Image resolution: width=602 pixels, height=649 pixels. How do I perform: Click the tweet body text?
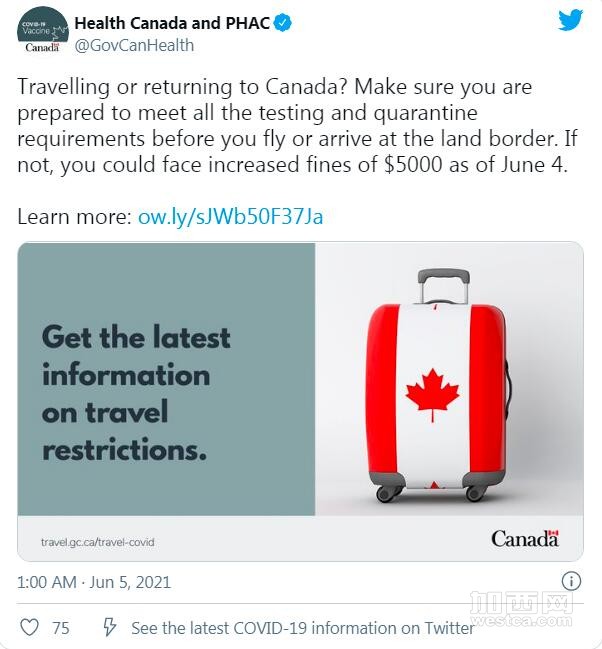[x=297, y=125]
